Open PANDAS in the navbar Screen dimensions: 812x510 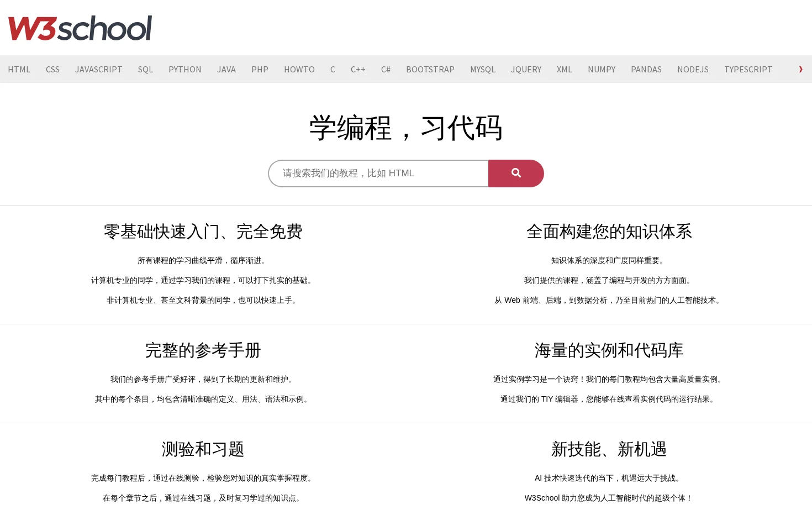pyautogui.click(x=646, y=70)
